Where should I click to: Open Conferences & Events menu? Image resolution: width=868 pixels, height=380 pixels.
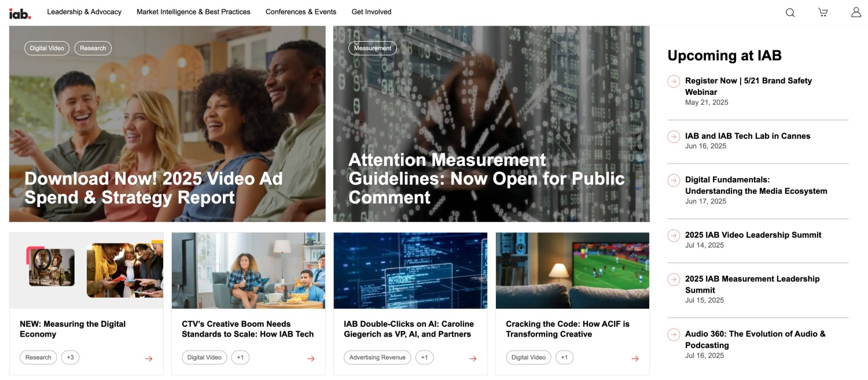coord(301,12)
